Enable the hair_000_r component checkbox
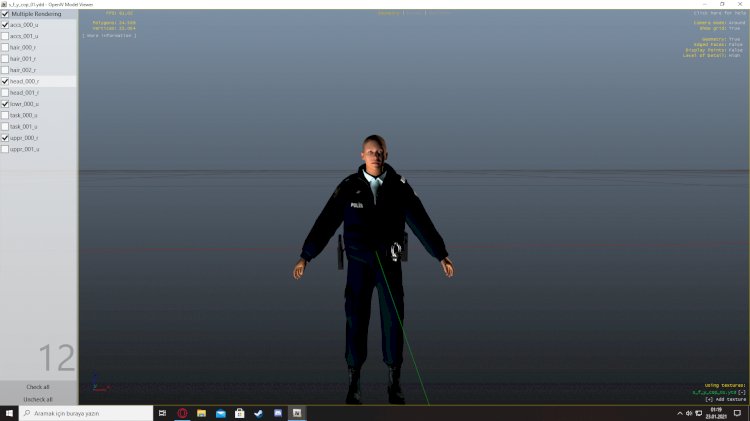Viewport: 750px width, 421px height. pyautogui.click(x=5, y=47)
